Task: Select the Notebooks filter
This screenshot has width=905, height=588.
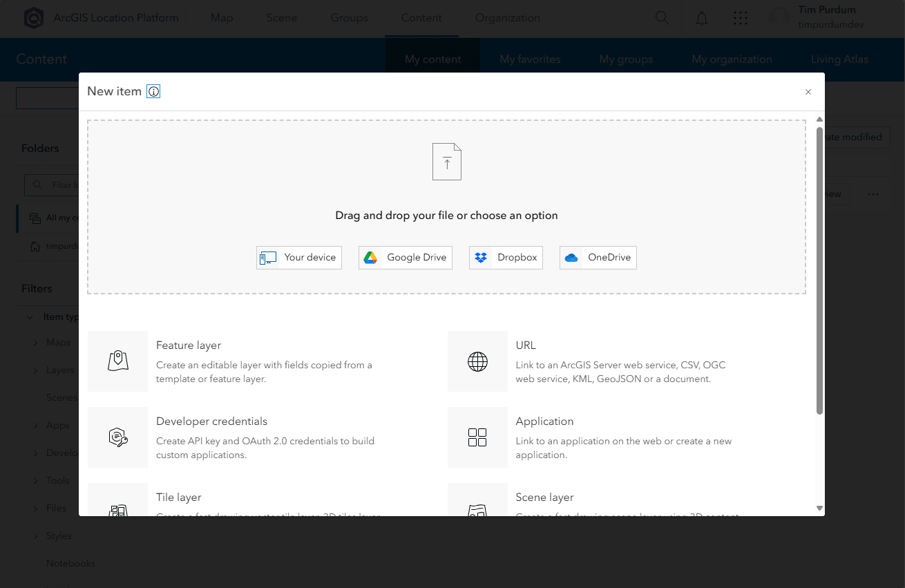Action: click(70, 564)
